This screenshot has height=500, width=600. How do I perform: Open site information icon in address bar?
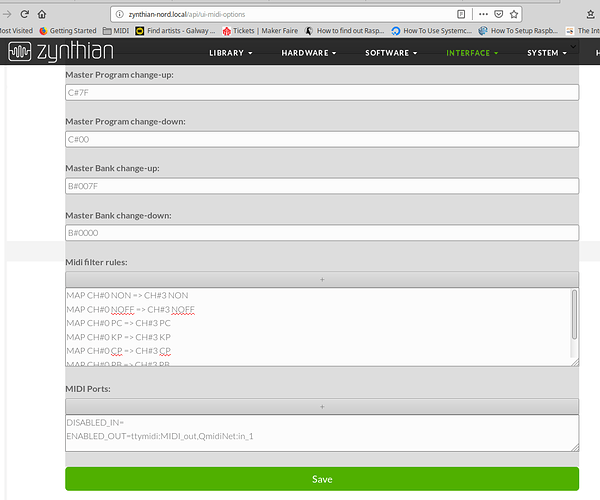pos(120,14)
